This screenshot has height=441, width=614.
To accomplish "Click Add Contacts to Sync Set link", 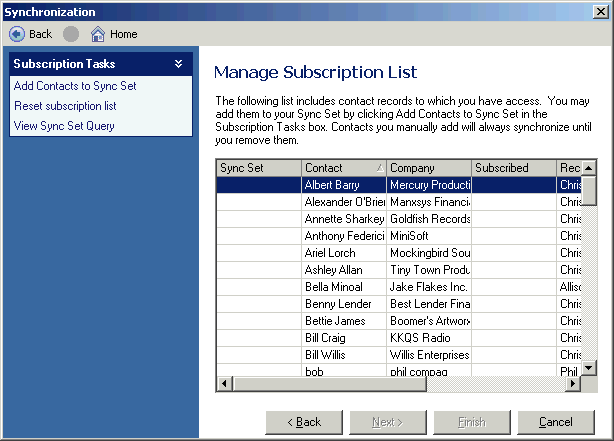I will coord(75,86).
